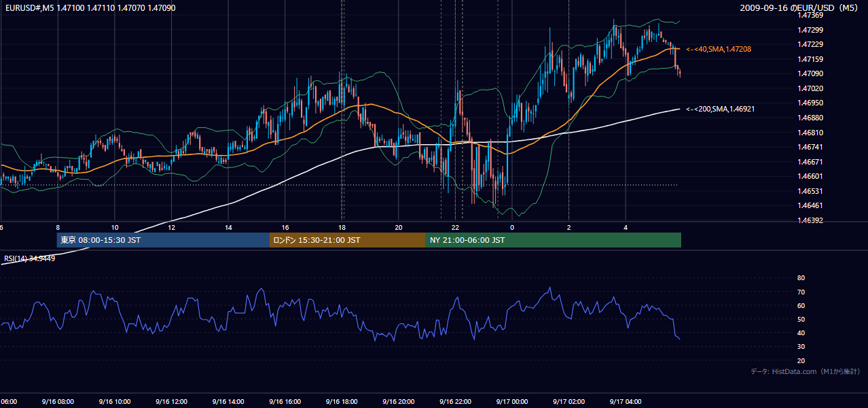Click price axis value 1.46950
This screenshot has height=408, width=868.
810,103
